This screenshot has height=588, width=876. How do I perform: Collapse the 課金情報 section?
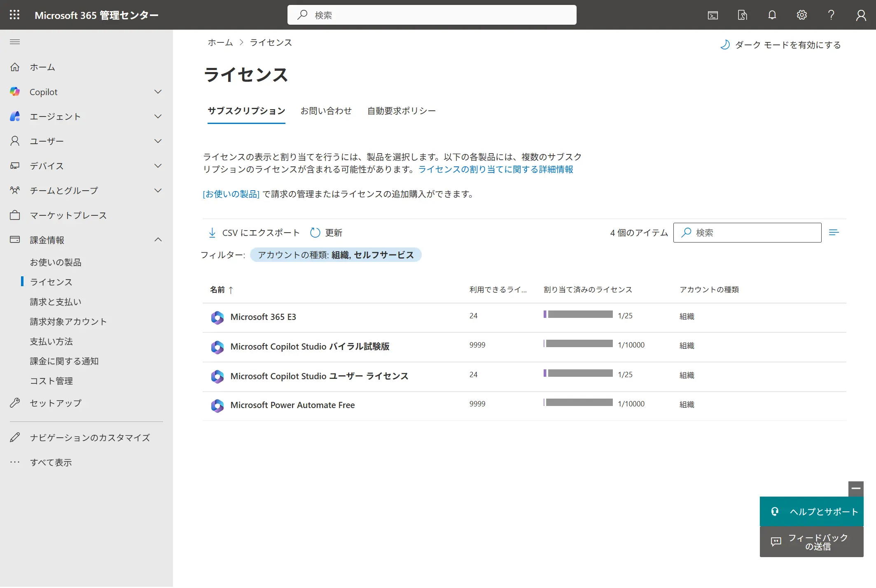[158, 240]
